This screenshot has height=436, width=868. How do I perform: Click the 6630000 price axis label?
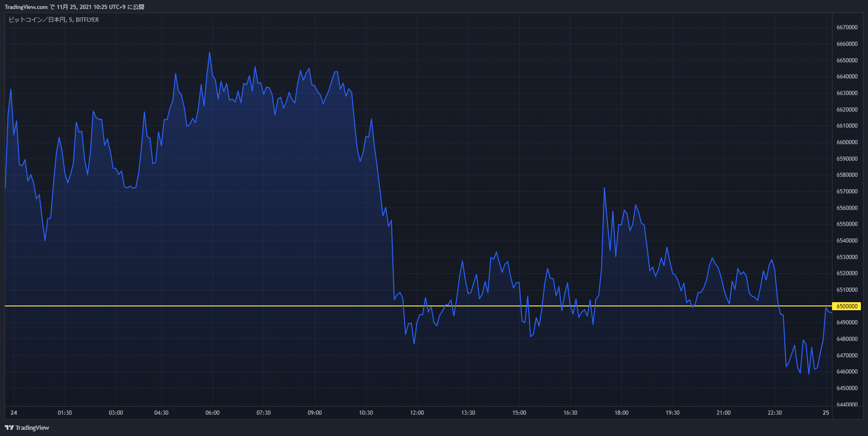click(847, 93)
